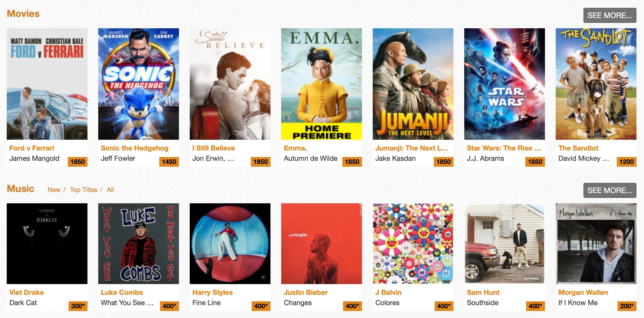
Task: Click the Morgan Wallen artist link
Action: (583, 292)
